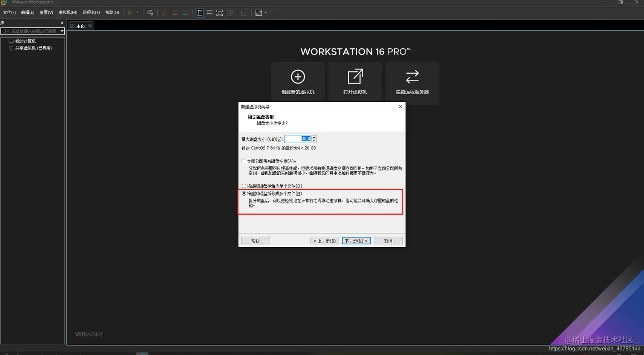Close the 库 library panel

click(62, 23)
